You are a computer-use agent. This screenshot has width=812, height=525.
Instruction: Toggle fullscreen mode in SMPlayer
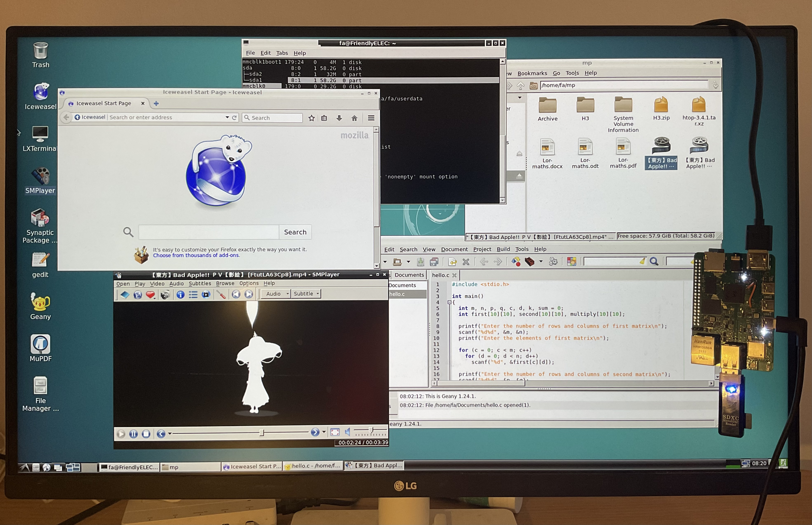[x=335, y=432]
